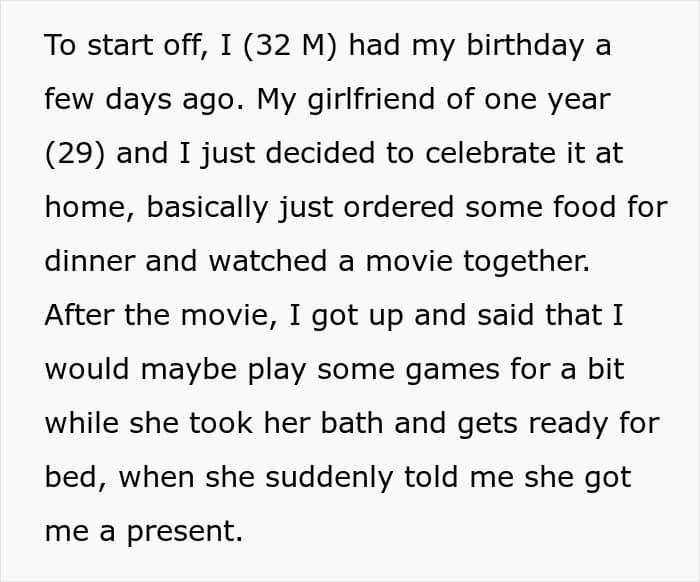Click the word "dinner"
The height and width of the screenshot is (582, 700).
click(x=89, y=262)
